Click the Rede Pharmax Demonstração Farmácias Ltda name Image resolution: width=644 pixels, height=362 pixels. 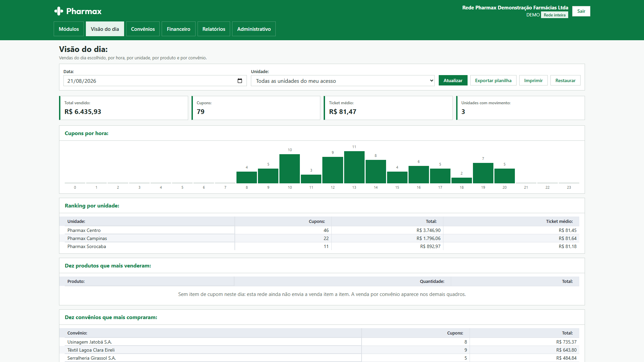pos(515,7)
